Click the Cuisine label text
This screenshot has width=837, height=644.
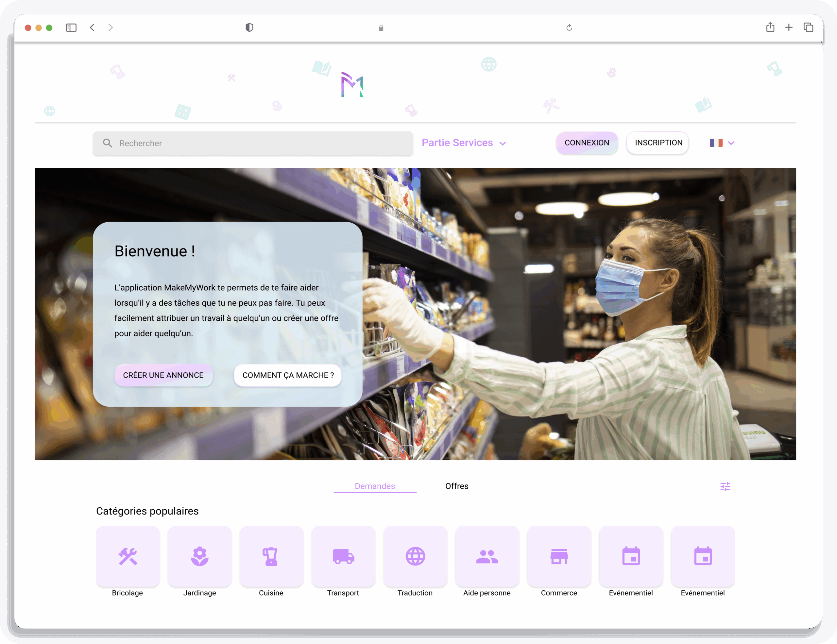click(271, 593)
